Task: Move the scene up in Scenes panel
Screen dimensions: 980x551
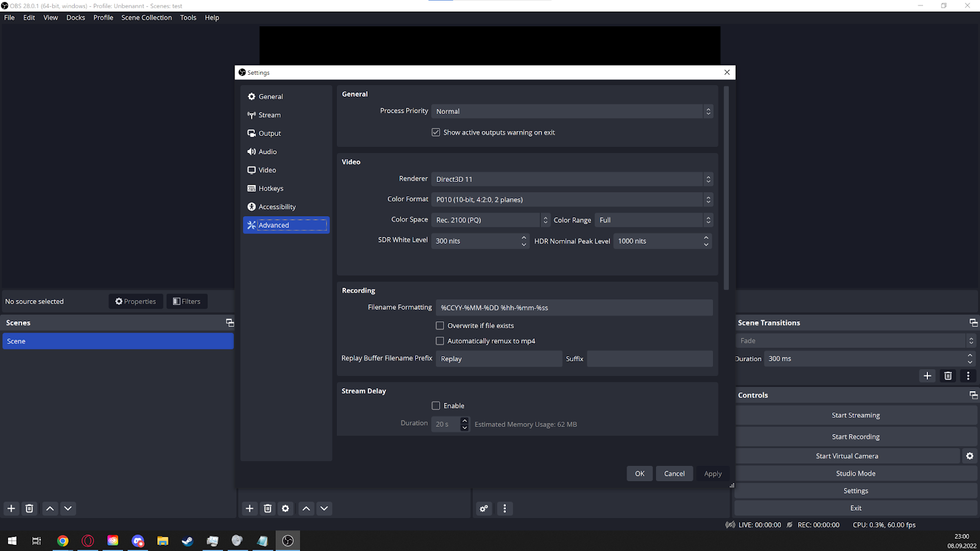Action: [50, 508]
